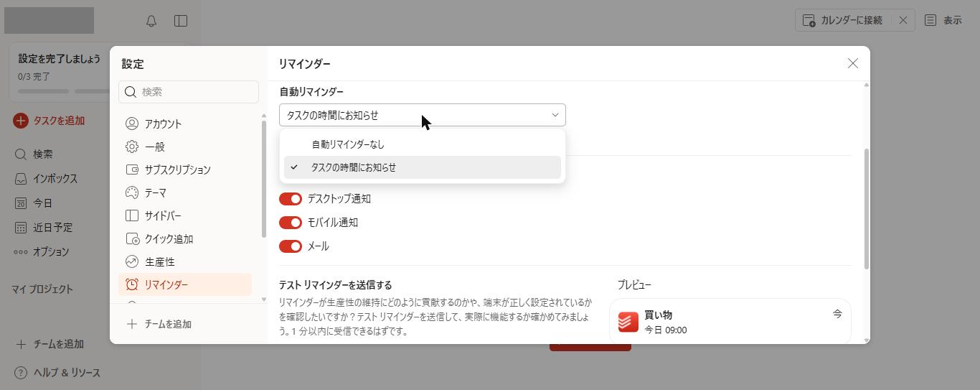Click the クイック追加 icon
Viewport: 980px width, 390px height.
pyautogui.click(x=132, y=238)
